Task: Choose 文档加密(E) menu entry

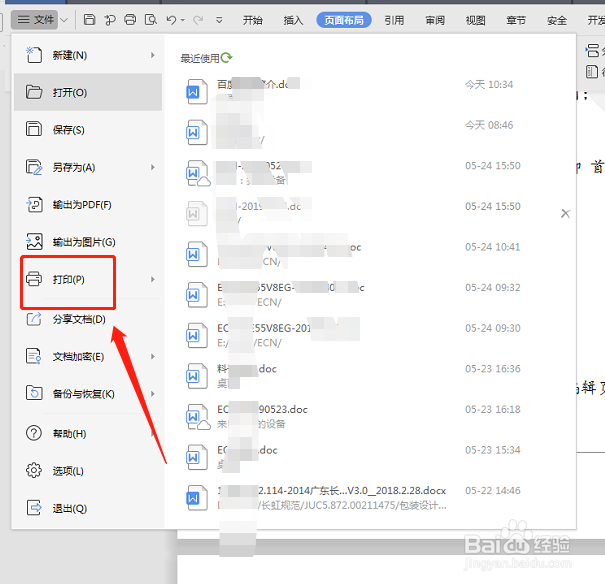Action: (x=88, y=356)
